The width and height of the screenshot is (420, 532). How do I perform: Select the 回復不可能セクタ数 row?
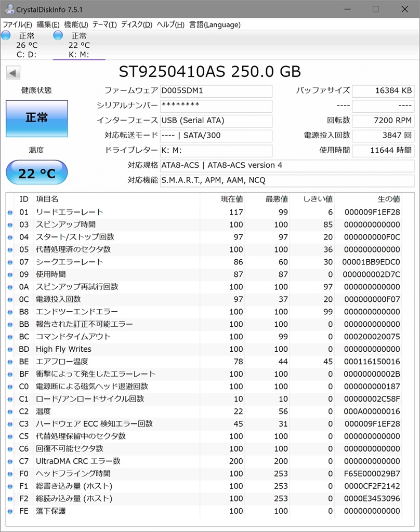click(204, 449)
